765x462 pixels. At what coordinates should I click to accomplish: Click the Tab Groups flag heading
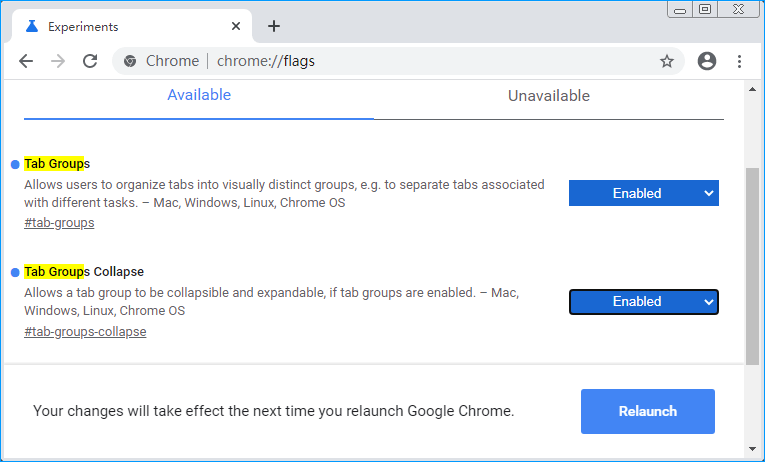click(x=57, y=164)
